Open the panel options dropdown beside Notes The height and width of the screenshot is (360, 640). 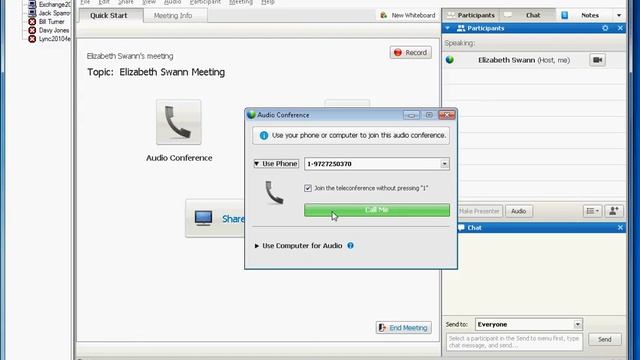click(x=619, y=15)
